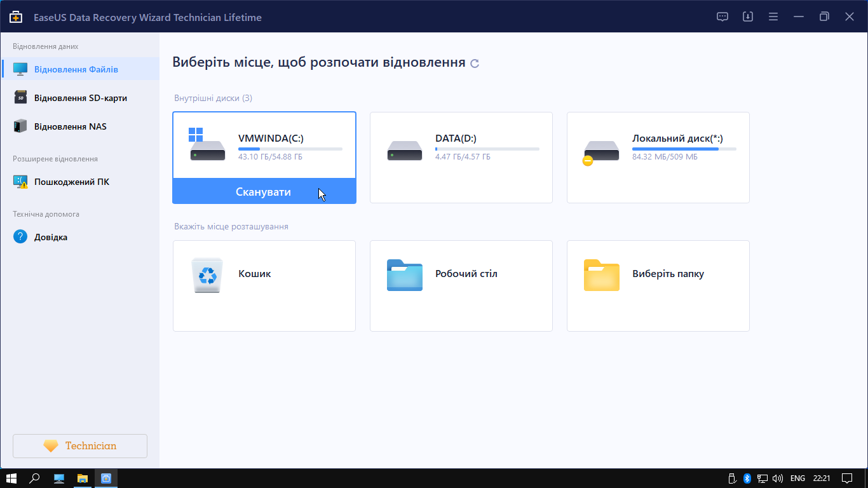This screenshot has height=488, width=868.
Task: Click 43.10 ГБ/54.88 ГБ size text
Action: tap(270, 156)
